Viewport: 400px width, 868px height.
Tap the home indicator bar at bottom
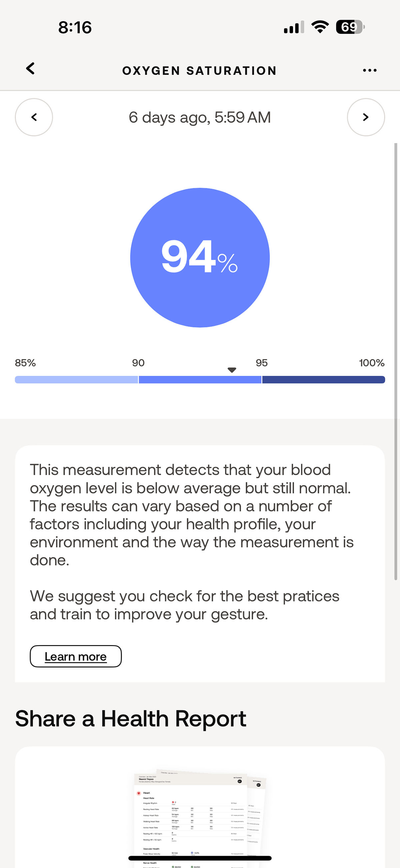click(200, 858)
